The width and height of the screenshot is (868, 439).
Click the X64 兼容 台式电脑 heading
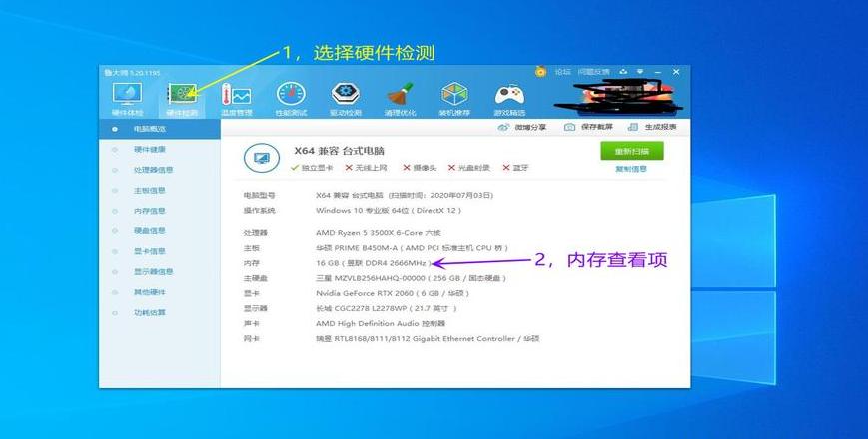pos(339,151)
